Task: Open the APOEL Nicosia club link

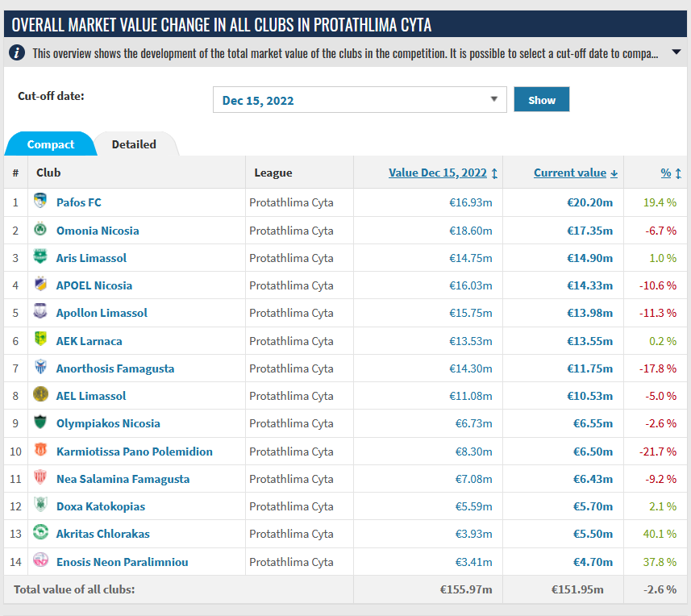Action: 94,285
